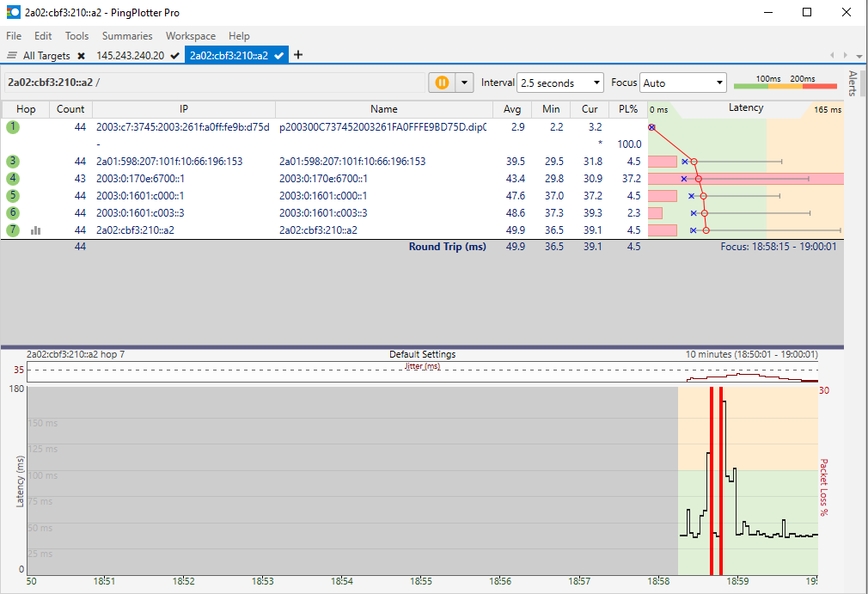Screen dimensions: 868x594
Task: Click the 10 minutes time range label
Action: click(x=751, y=354)
